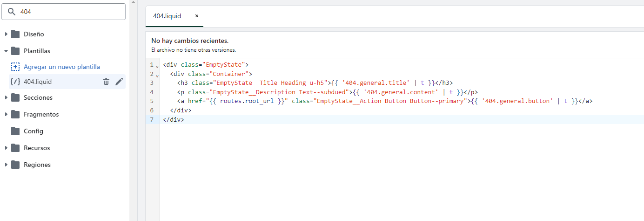Click the Plantillas folder icon
644x221 pixels.
[15, 51]
